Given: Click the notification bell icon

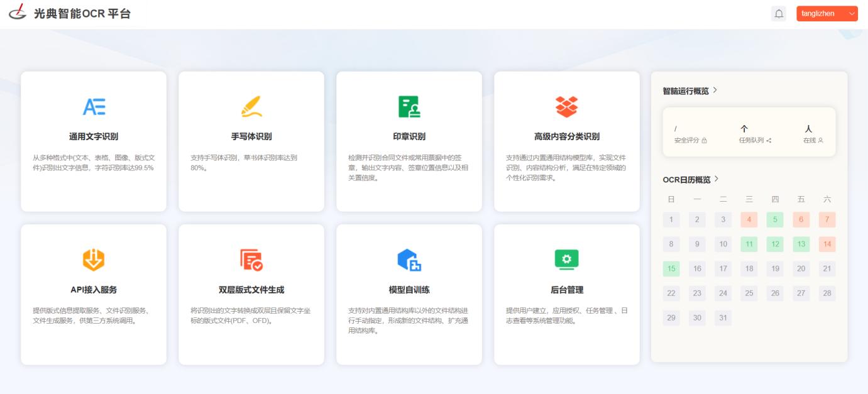Looking at the screenshot, I should click(x=779, y=14).
